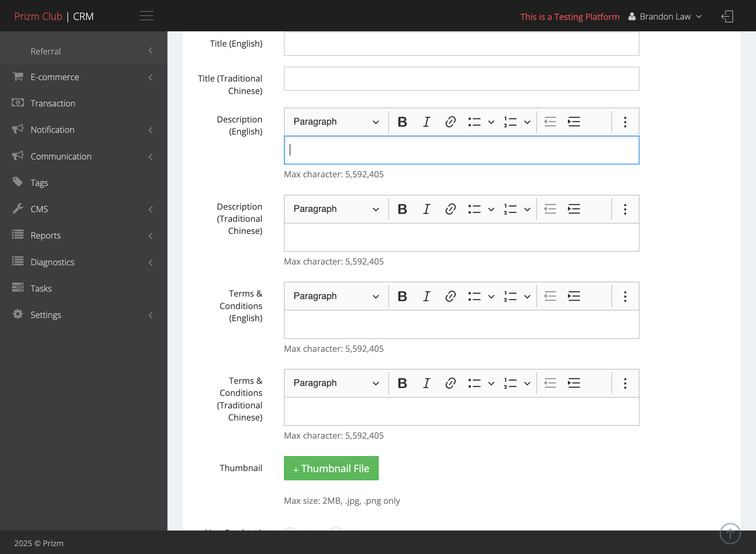
Task: Open the Tags sidebar item
Action: point(84,183)
